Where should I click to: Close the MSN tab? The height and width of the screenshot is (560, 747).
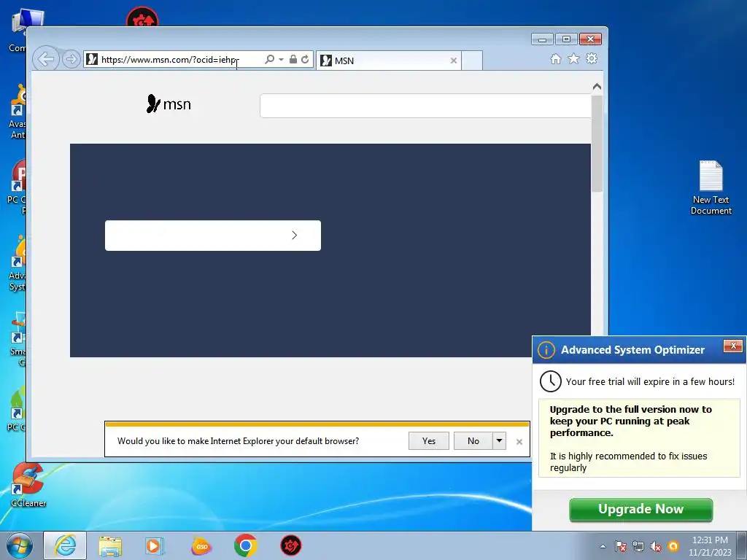pyautogui.click(x=454, y=61)
